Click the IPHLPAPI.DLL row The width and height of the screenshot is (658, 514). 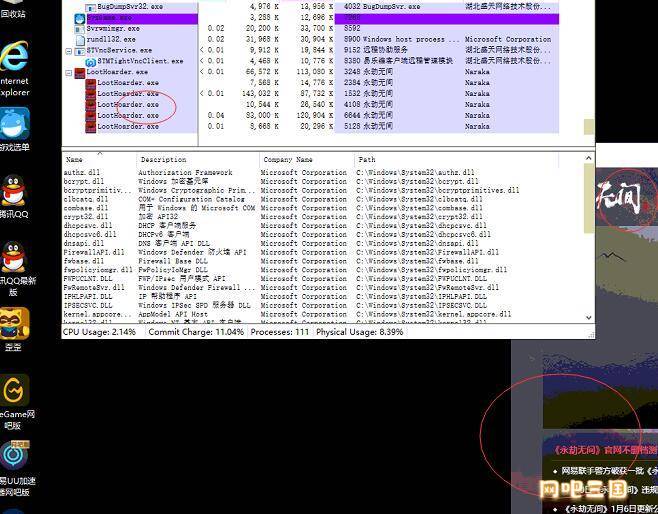point(311,296)
